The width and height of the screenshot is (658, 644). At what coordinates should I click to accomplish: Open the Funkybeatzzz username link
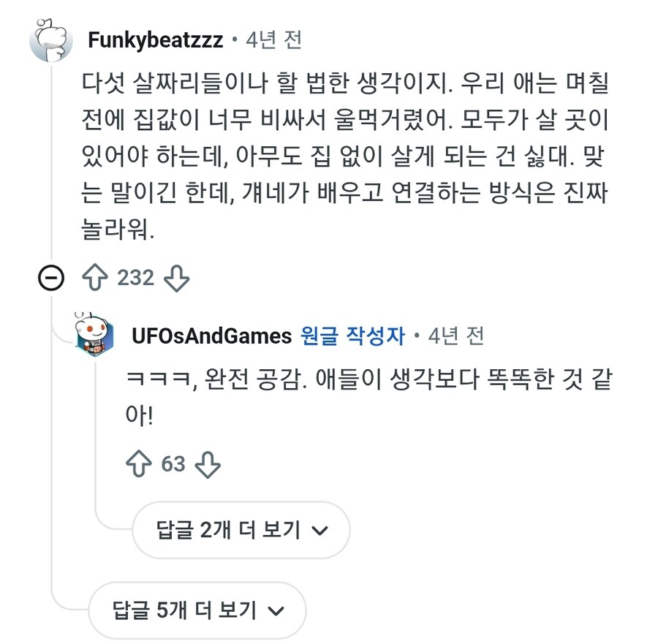tap(156, 39)
